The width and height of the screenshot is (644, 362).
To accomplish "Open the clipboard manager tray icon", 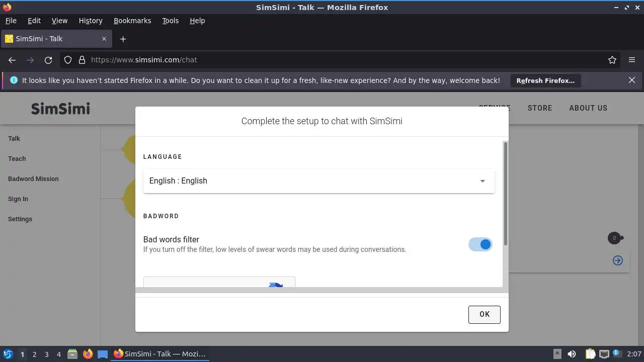I will [x=590, y=354].
